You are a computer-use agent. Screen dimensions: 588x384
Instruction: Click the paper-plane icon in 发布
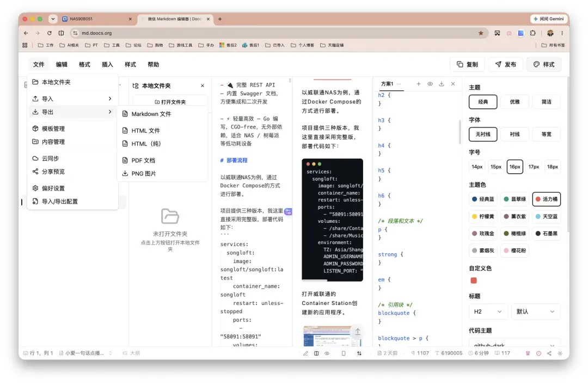[x=498, y=64]
